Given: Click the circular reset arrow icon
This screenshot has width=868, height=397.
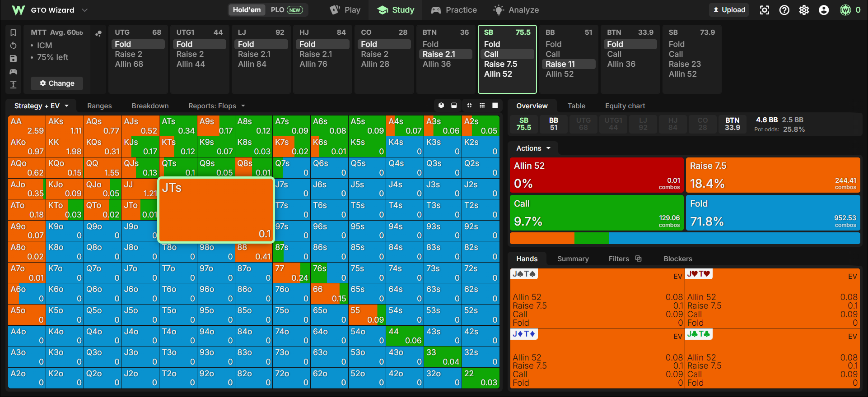Looking at the screenshot, I should tap(13, 46).
